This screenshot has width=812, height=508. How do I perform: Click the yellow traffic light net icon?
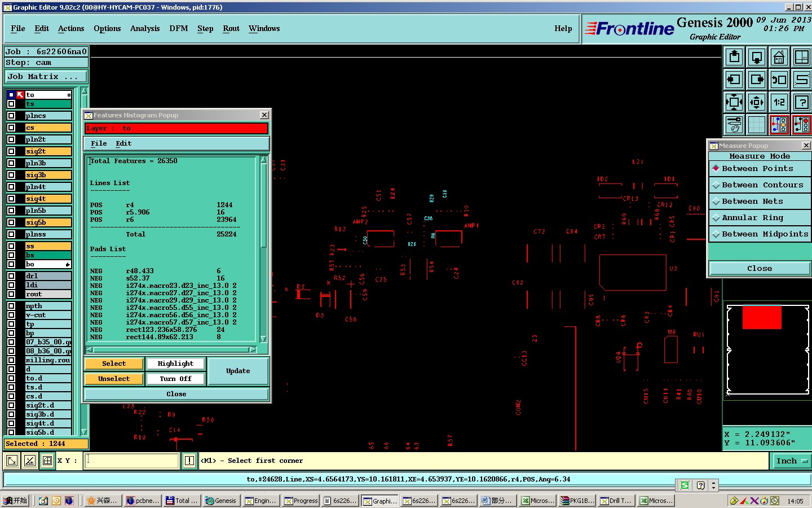pos(779,125)
